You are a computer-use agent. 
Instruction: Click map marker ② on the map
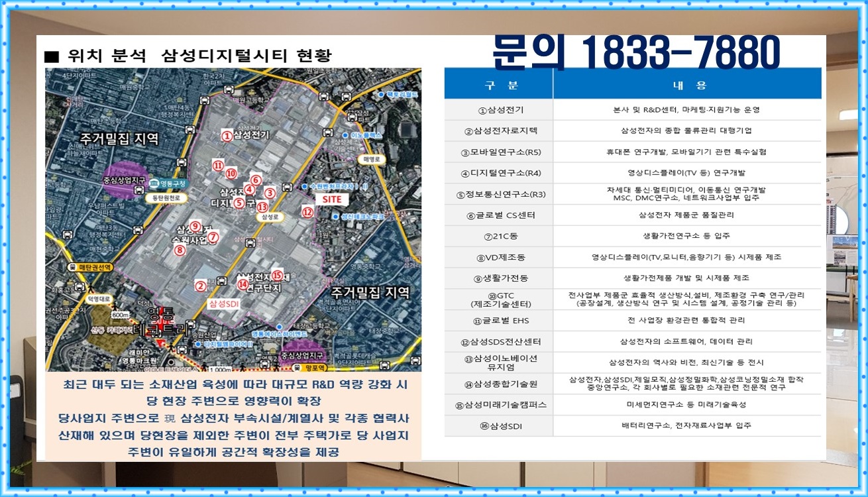(200, 286)
